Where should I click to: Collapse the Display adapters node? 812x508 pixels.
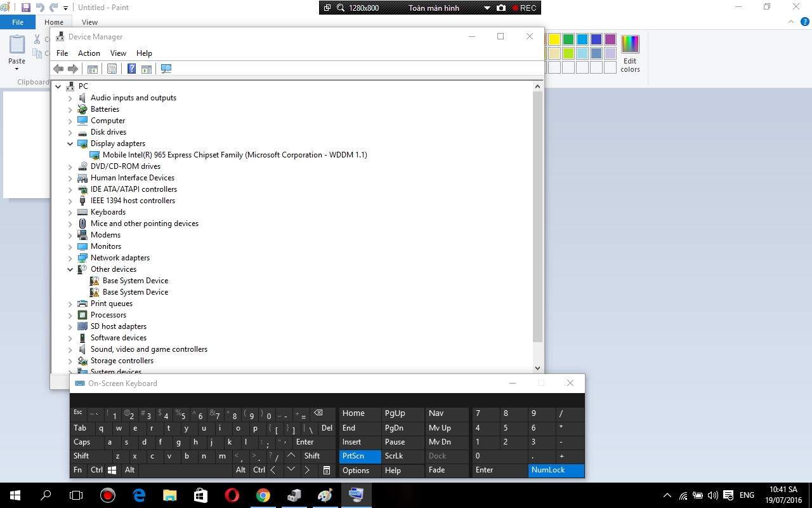click(x=70, y=144)
